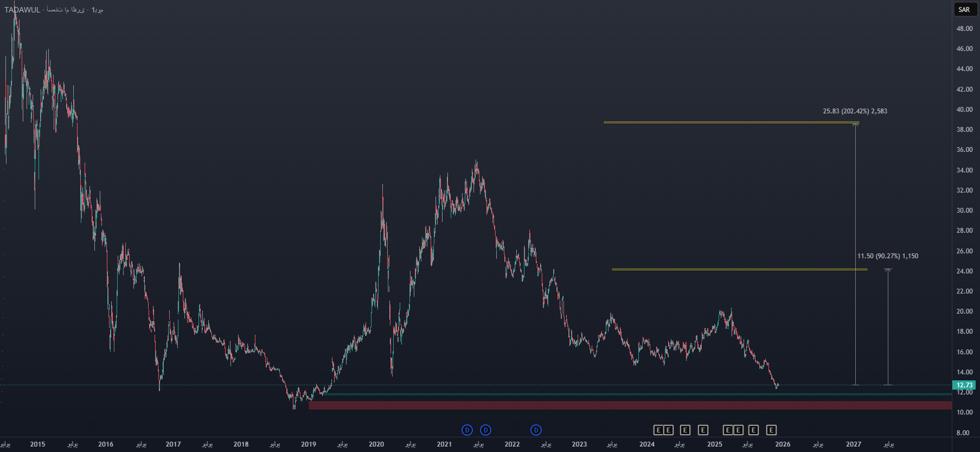Click the 25.83 (202.42%) measurement label
The image size is (980, 452).
pos(855,111)
